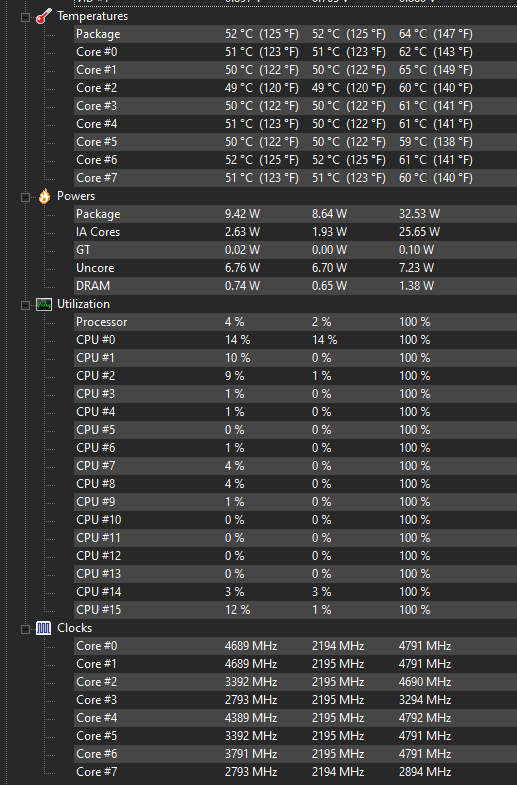Click the 2894 MHz Core #7 maximum clock

click(x=425, y=772)
